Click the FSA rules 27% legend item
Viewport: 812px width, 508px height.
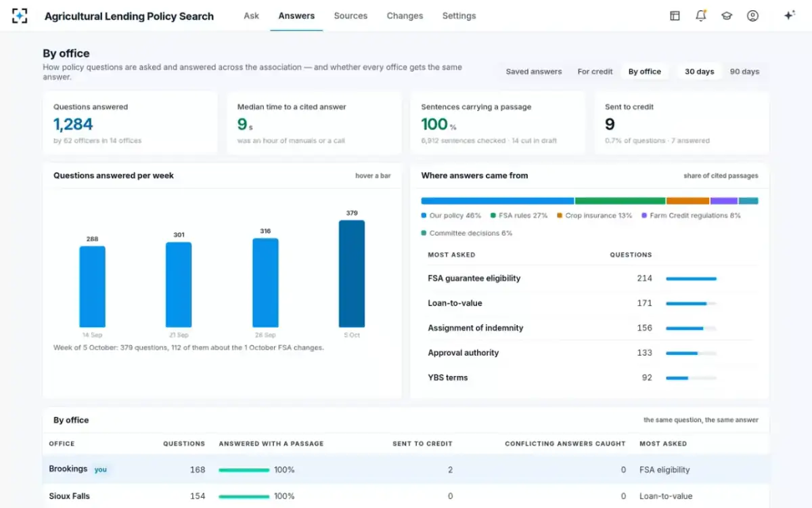(519, 215)
